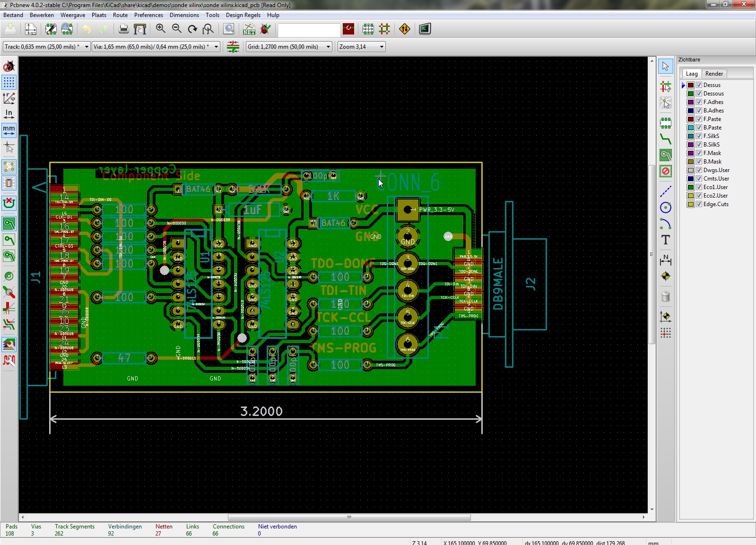Switch to polar coordinates display
This screenshot has height=545, width=756.
coord(9,98)
